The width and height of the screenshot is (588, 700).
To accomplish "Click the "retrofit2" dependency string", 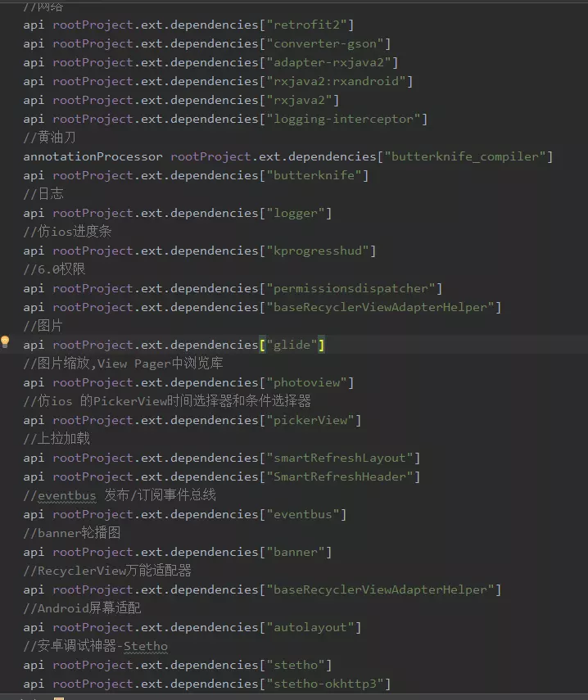I will (307, 25).
